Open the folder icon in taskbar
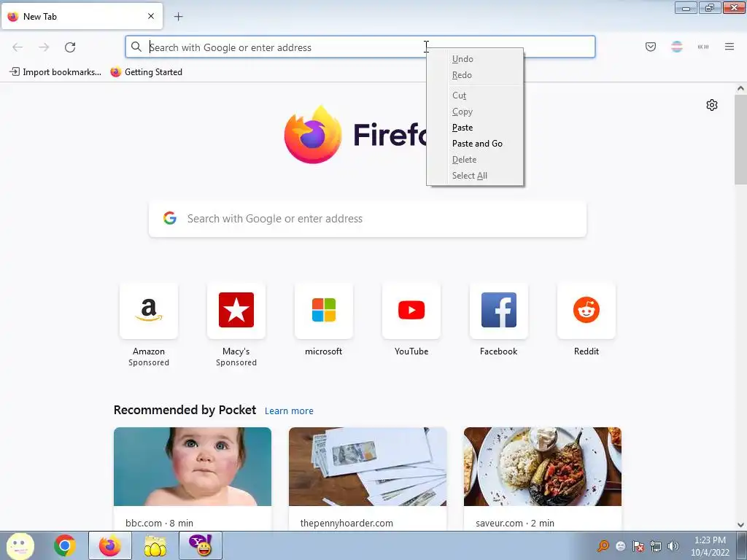The height and width of the screenshot is (560, 747). [x=155, y=545]
